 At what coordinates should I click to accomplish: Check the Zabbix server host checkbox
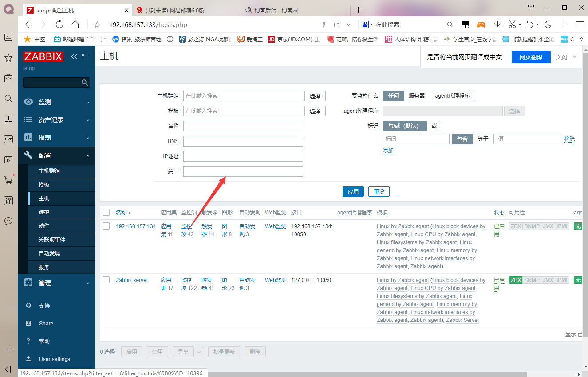point(106,280)
